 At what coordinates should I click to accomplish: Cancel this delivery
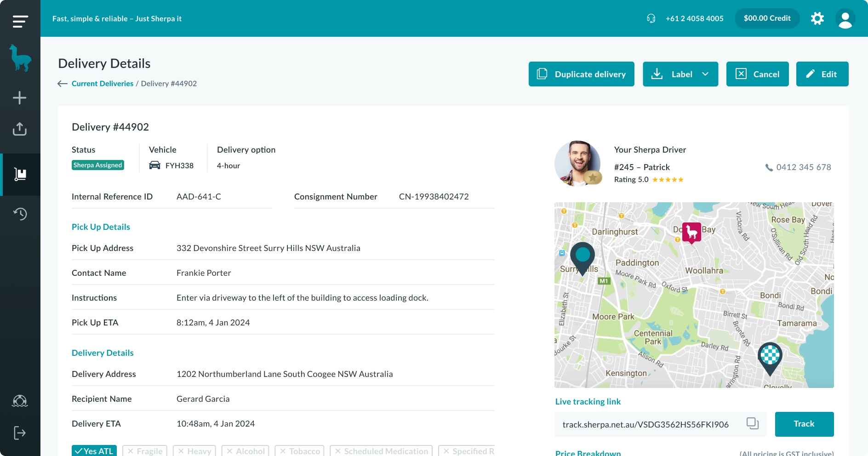pyautogui.click(x=757, y=74)
